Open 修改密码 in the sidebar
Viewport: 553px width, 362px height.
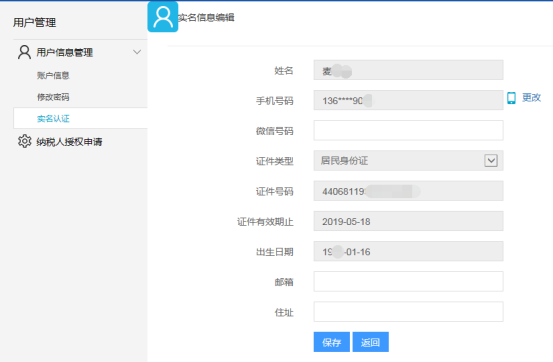pos(53,97)
